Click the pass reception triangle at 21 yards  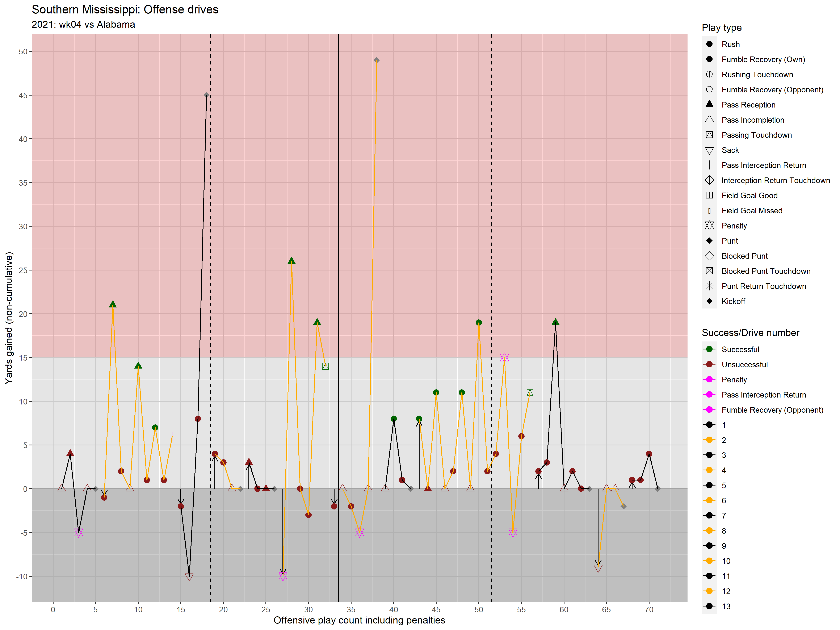pyautogui.click(x=113, y=304)
